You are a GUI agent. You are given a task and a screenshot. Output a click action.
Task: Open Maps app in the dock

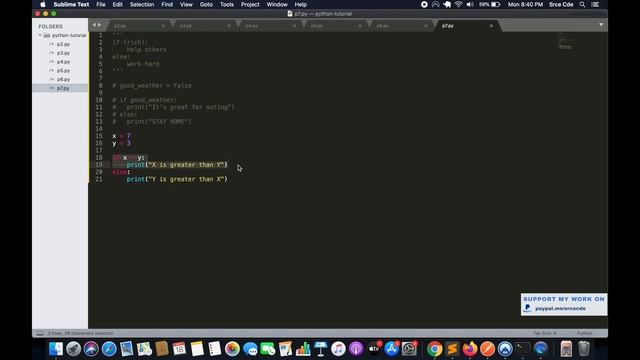pyautogui.click(x=144, y=349)
